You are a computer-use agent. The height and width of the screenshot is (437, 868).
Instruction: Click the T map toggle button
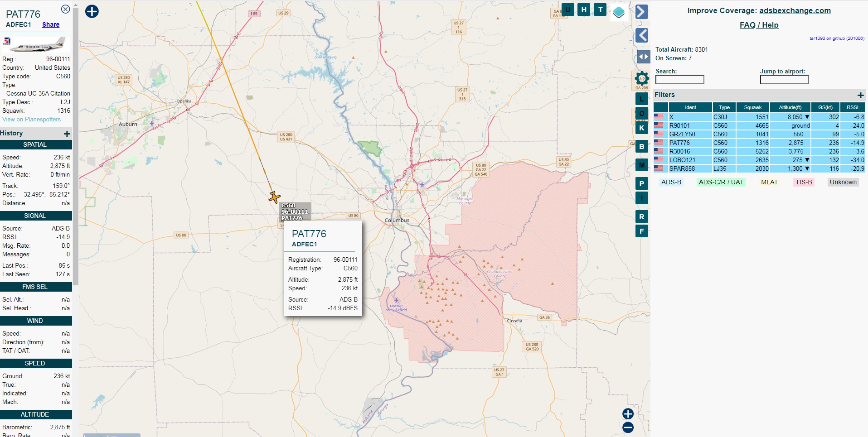[600, 10]
